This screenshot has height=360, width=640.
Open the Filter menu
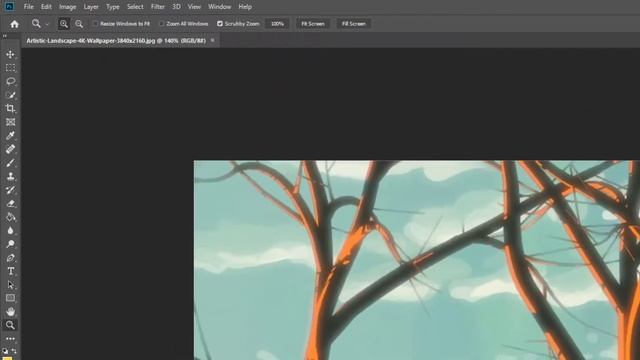click(x=158, y=7)
